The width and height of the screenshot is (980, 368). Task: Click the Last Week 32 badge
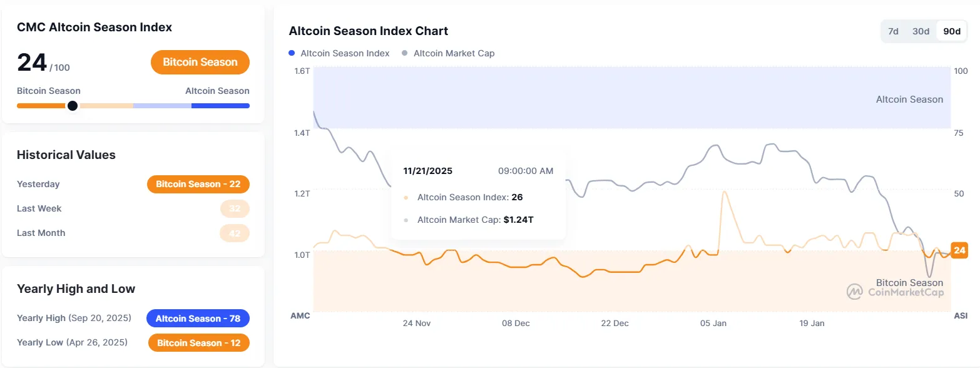click(235, 208)
